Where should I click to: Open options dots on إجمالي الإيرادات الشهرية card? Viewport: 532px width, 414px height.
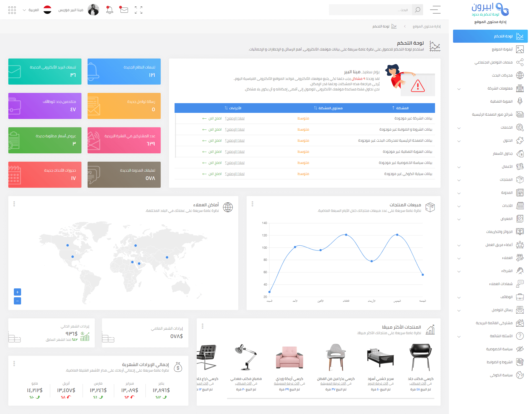pyautogui.click(x=14, y=364)
